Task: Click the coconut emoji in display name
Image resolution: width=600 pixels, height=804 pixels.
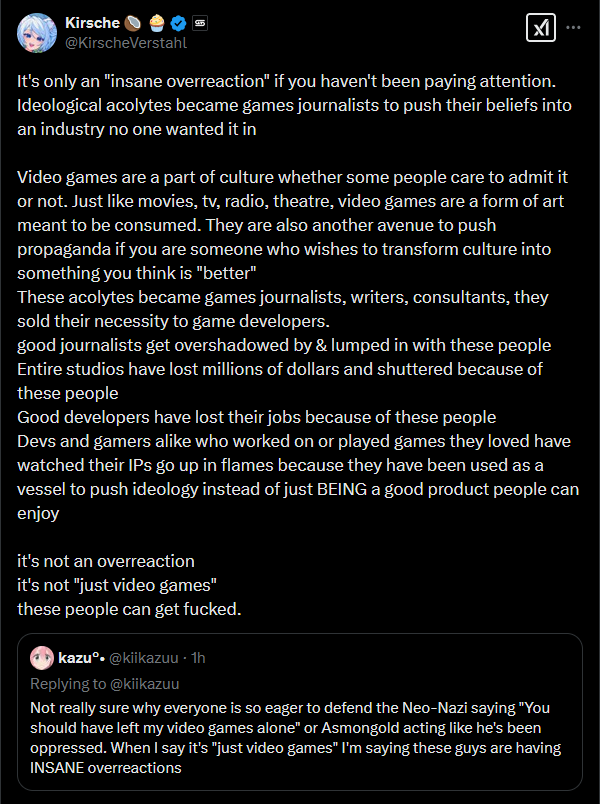Action: coord(132,23)
